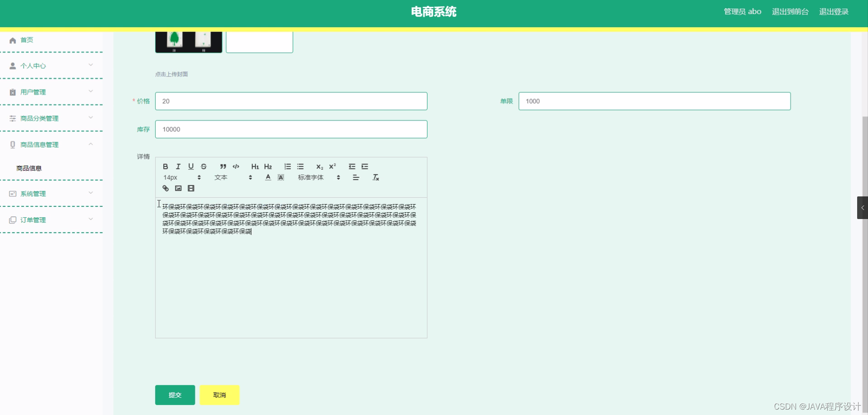Insert a blockquote

tap(223, 167)
